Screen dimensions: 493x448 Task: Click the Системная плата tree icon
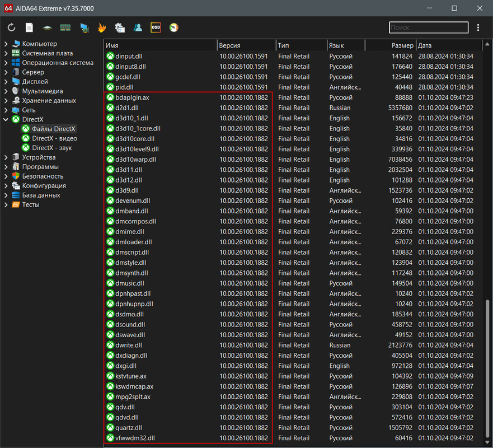(x=16, y=53)
